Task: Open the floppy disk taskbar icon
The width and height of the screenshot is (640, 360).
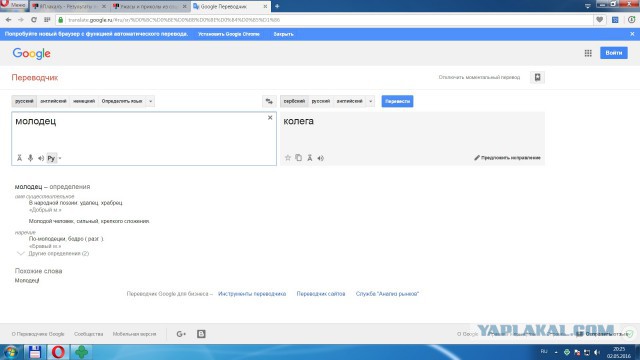Action: 35,352
